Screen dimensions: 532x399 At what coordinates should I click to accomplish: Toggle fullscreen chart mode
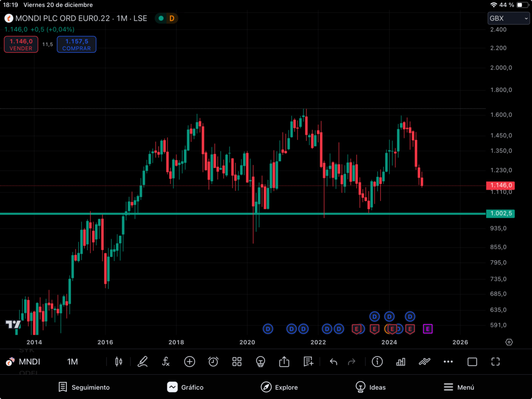click(x=496, y=362)
